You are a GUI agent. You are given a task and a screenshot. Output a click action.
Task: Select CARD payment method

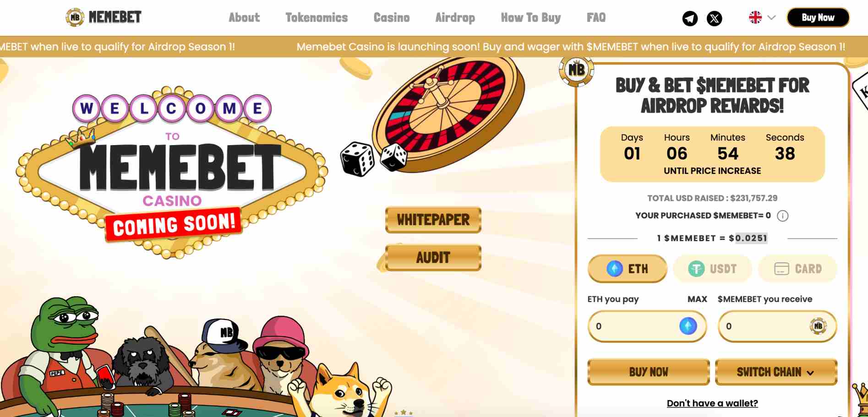797,269
